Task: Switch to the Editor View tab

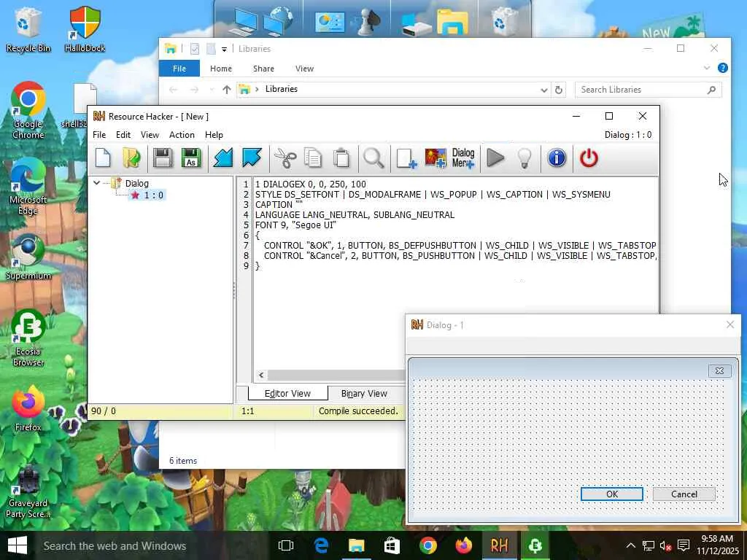Action: click(x=287, y=393)
